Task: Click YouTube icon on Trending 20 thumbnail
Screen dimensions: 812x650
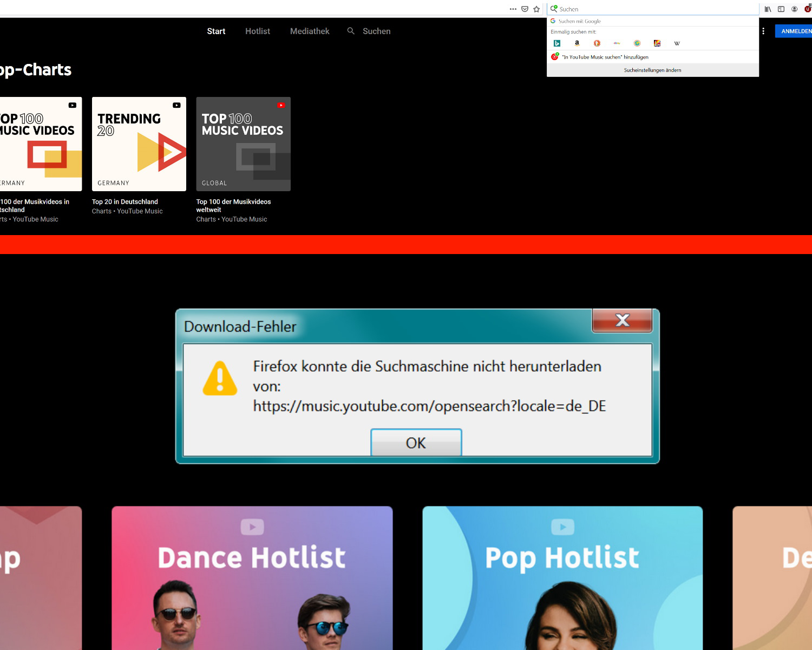Action: 176,105
